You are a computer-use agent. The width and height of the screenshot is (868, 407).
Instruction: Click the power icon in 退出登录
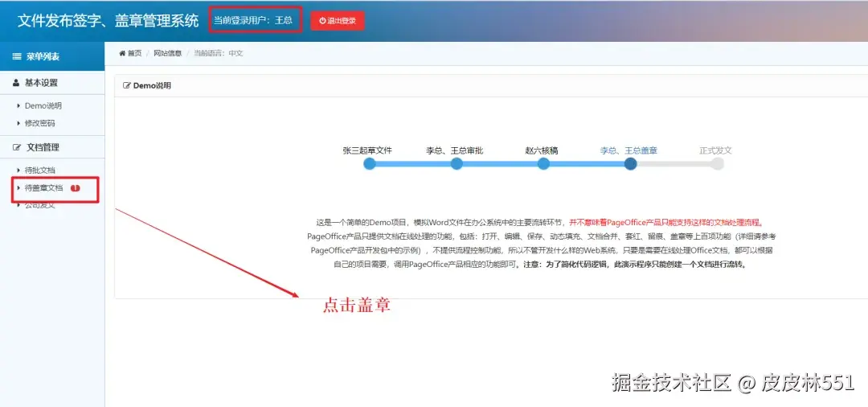click(322, 21)
